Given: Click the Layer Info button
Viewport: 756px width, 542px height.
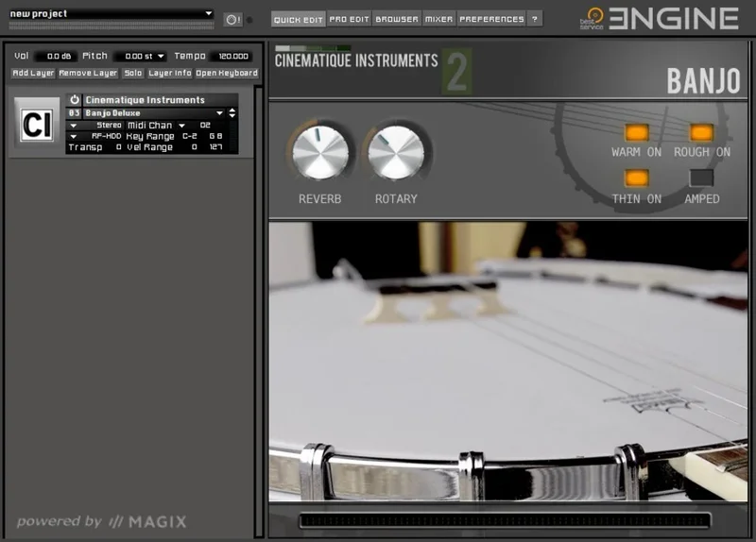Looking at the screenshot, I should pos(170,74).
